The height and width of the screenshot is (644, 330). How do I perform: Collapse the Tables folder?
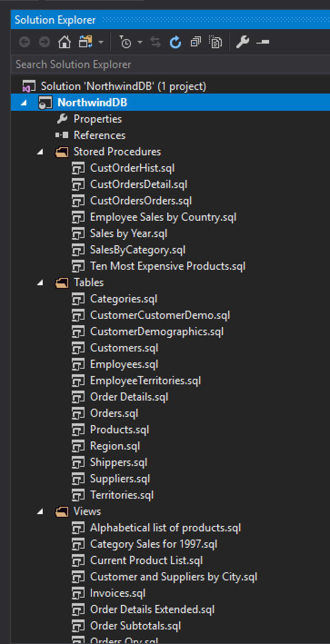click(x=40, y=282)
